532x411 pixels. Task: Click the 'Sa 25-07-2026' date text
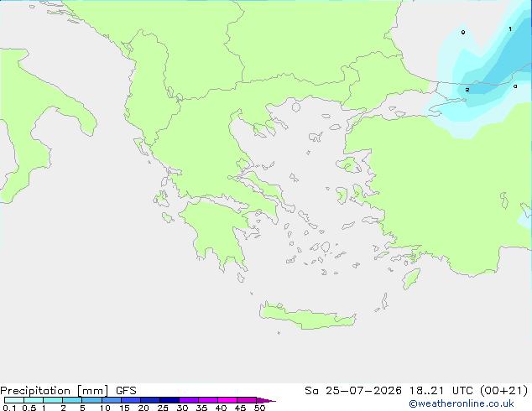click(353, 391)
